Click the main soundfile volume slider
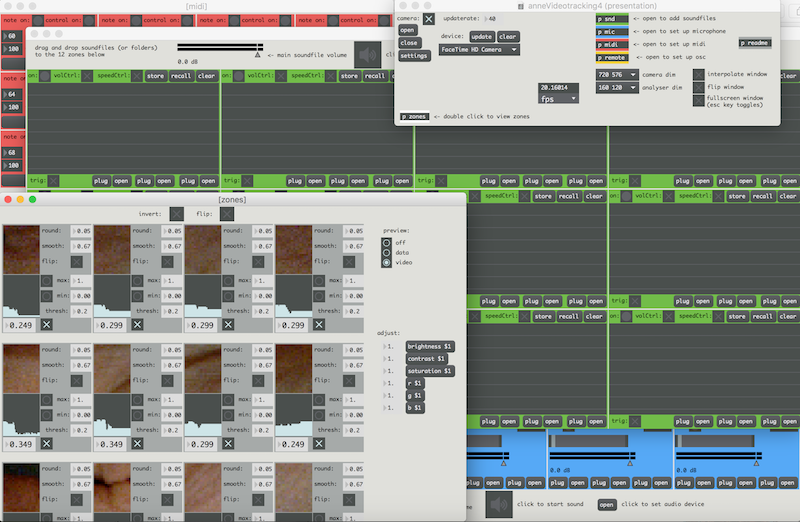 tap(220, 49)
